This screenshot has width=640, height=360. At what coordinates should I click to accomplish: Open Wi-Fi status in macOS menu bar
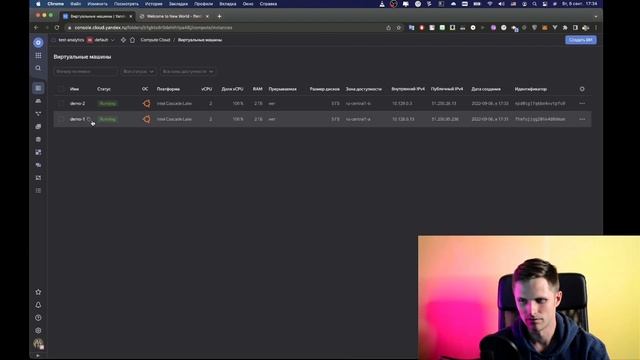point(490,4)
